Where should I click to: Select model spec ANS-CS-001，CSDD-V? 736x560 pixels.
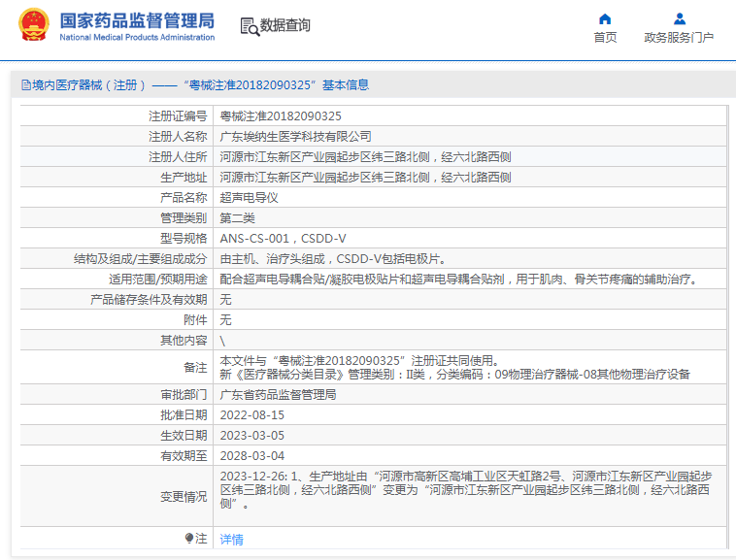pyautogui.click(x=284, y=238)
